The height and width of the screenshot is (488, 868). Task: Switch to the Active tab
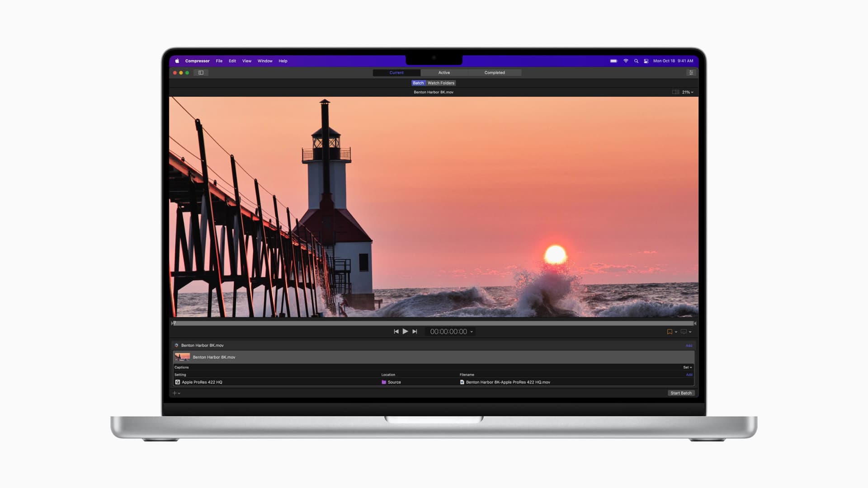[443, 73]
